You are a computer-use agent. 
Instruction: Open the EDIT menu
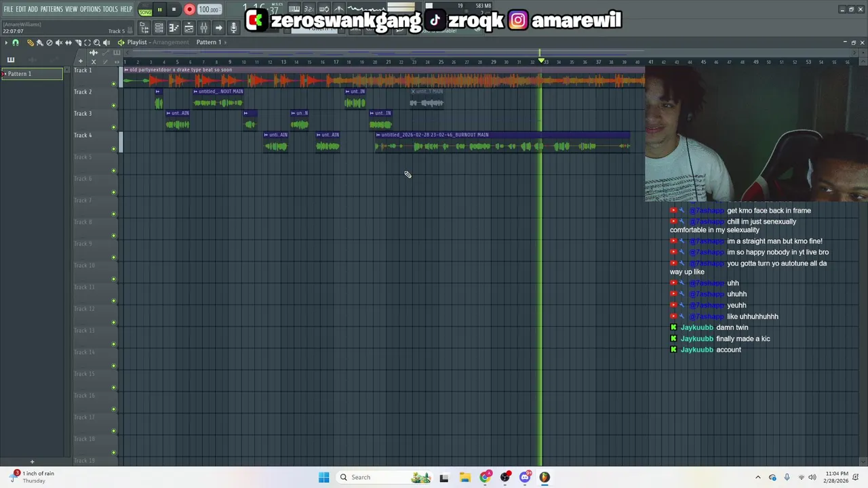(21, 9)
